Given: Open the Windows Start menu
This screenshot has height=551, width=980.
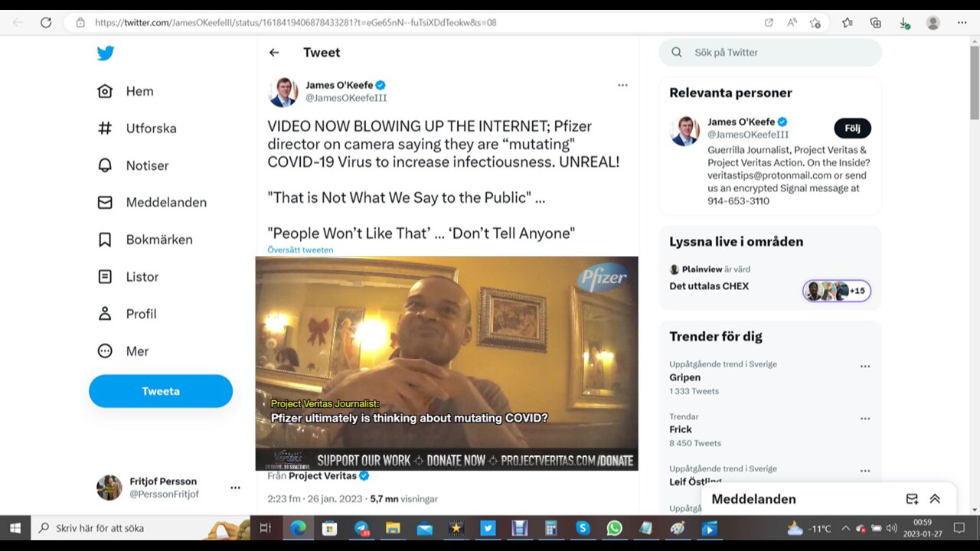Looking at the screenshot, I should pos(15,528).
